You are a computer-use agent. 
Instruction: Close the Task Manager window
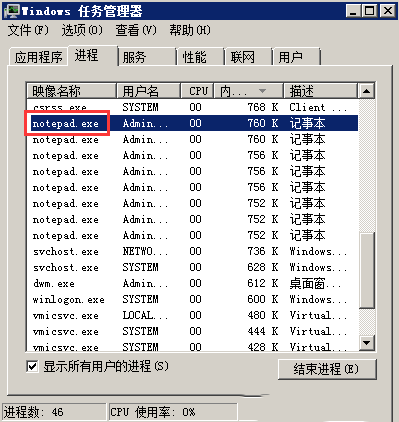[388, 11]
